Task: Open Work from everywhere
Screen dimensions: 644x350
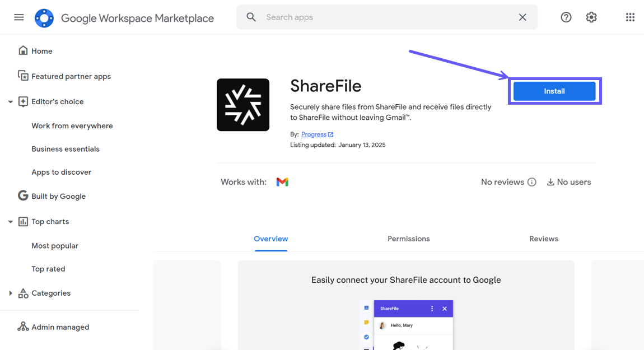Action: [72, 125]
